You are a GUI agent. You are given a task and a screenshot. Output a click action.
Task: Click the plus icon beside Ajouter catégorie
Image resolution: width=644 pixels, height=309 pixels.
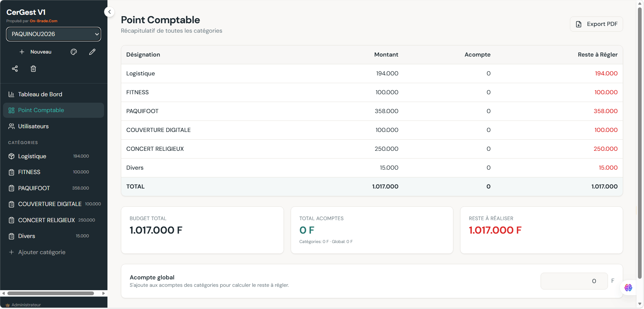tap(11, 252)
